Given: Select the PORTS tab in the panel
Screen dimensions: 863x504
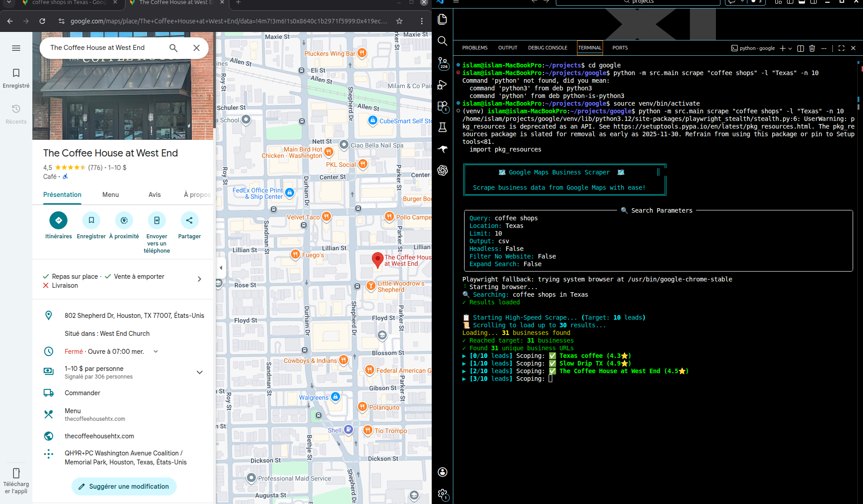Looking at the screenshot, I should 619,48.
